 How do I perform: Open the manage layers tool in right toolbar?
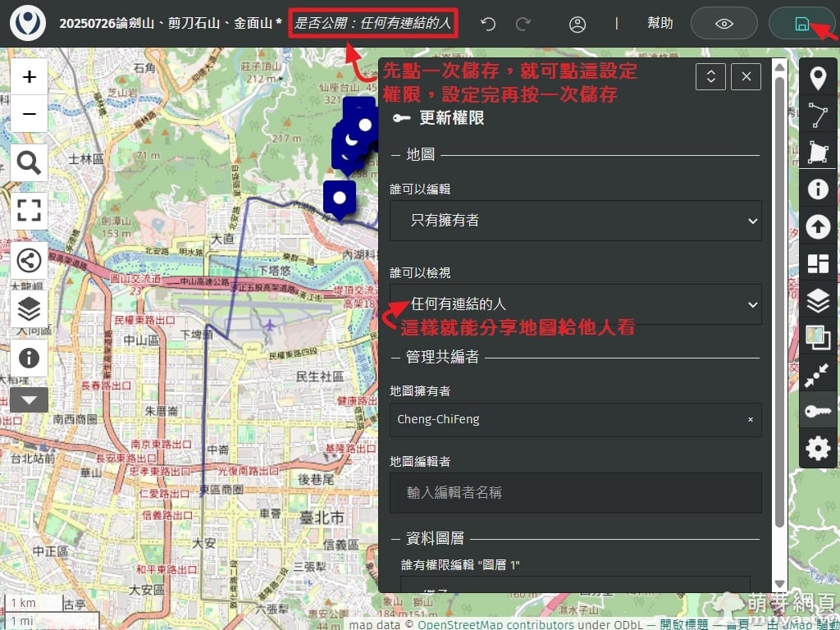tap(818, 300)
